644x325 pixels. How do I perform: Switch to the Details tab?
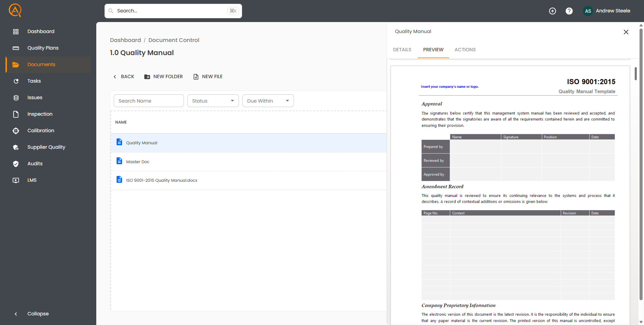402,50
